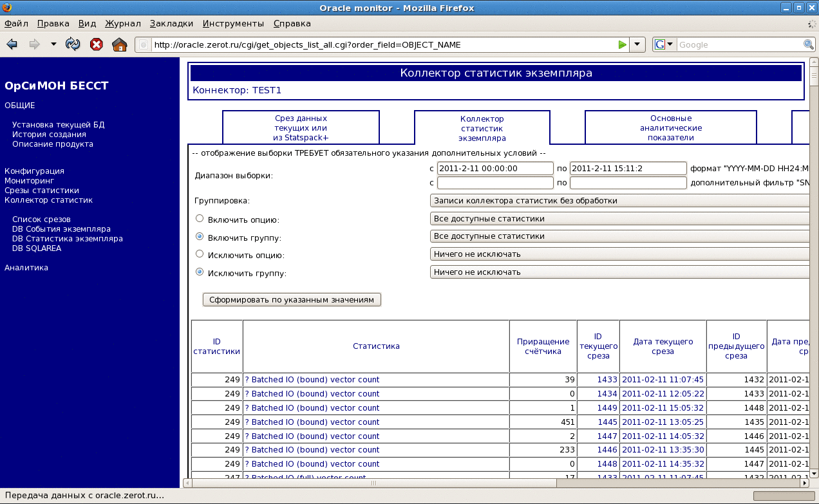Click the green Go arrow in address bar

622,44
